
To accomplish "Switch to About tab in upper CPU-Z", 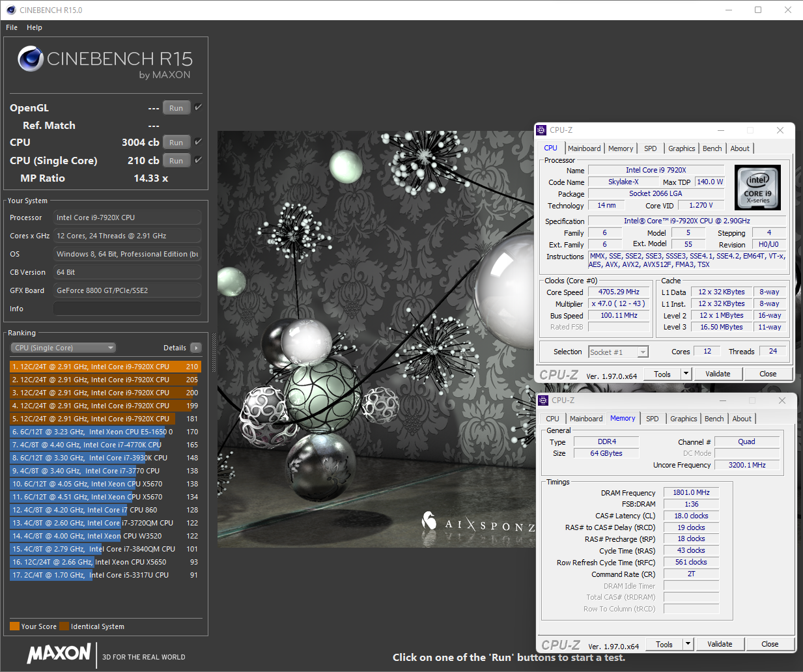I will pos(740,148).
